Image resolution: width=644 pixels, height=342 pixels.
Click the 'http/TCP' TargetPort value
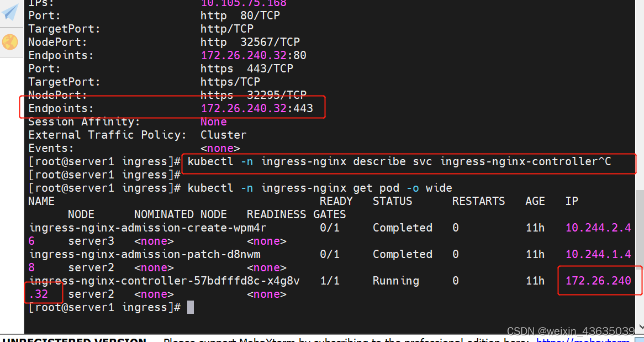point(226,29)
